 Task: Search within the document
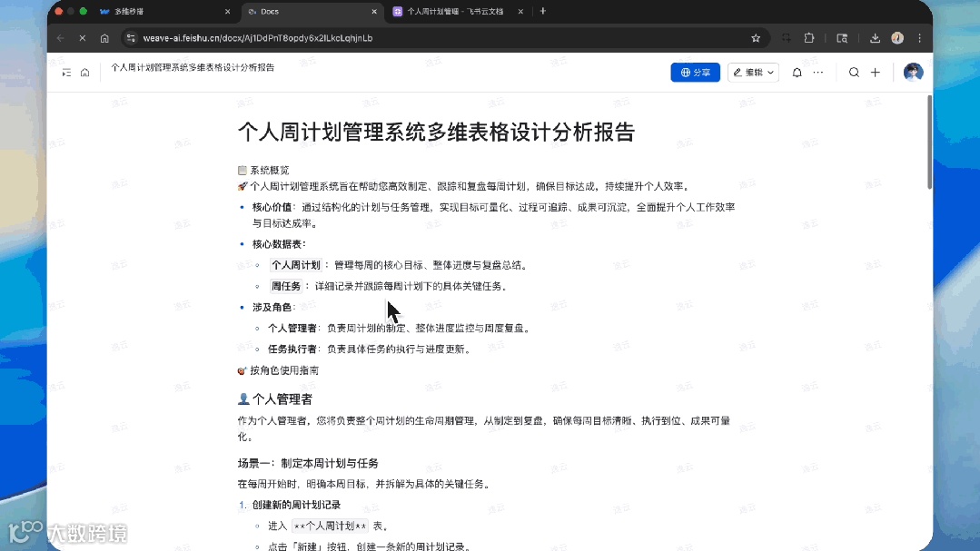coord(854,73)
